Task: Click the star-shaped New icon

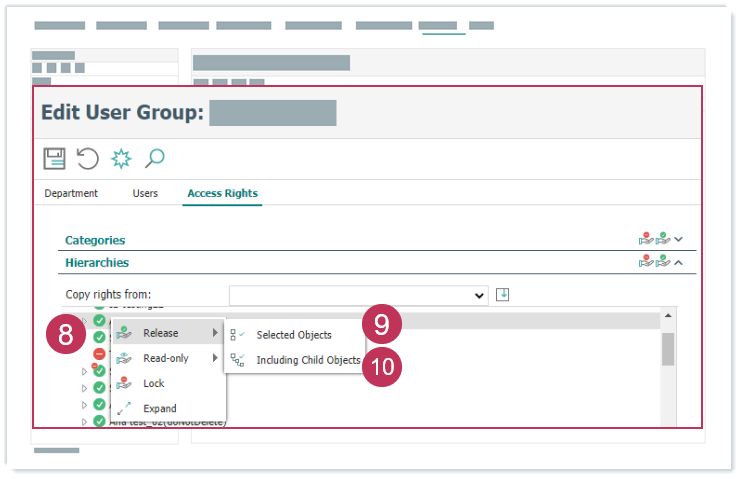Action: 121,158
